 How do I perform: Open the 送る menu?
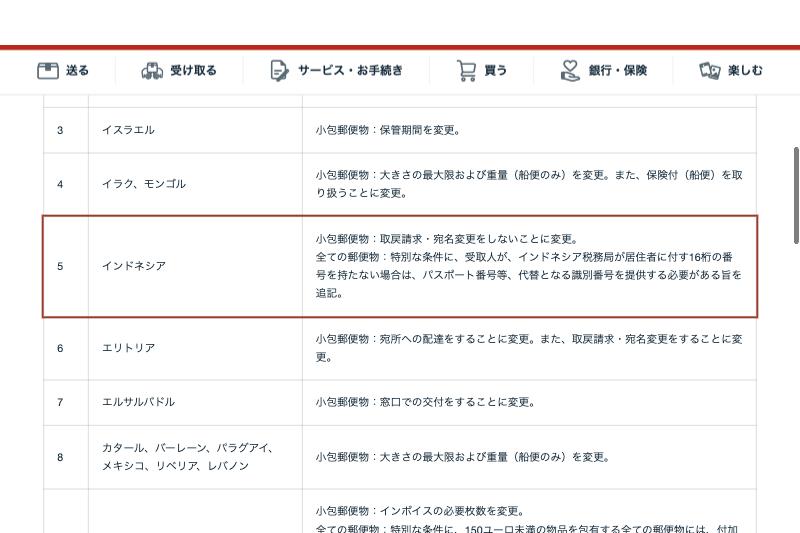coord(63,70)
